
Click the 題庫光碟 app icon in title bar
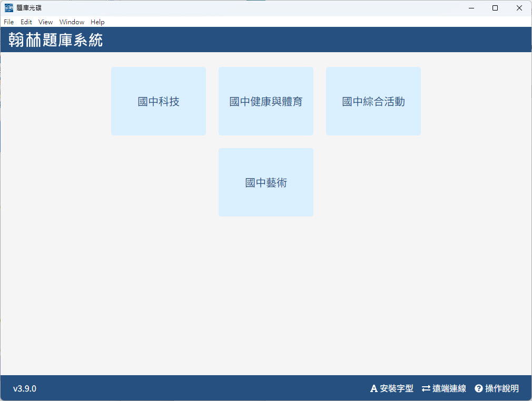point(9,8)
